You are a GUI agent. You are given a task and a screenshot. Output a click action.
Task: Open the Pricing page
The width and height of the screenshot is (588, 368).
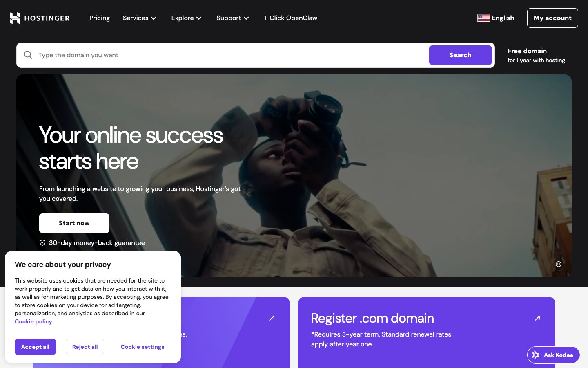coord(100,18)
